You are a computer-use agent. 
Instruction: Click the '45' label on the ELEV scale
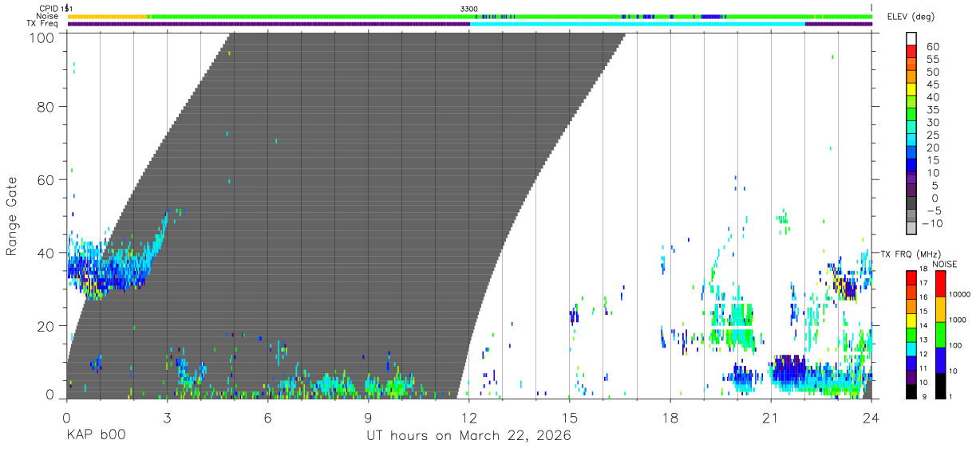[932, 85]
